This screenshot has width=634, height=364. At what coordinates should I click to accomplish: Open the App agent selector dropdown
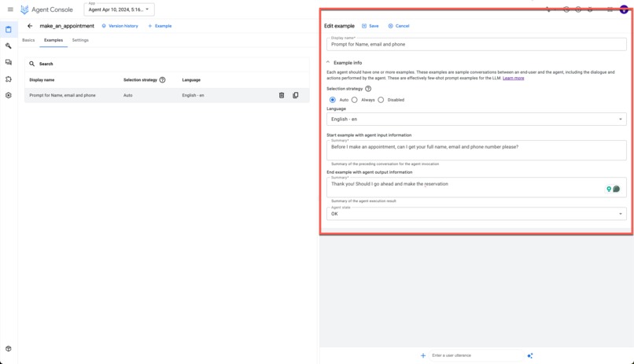pos(120,9)
